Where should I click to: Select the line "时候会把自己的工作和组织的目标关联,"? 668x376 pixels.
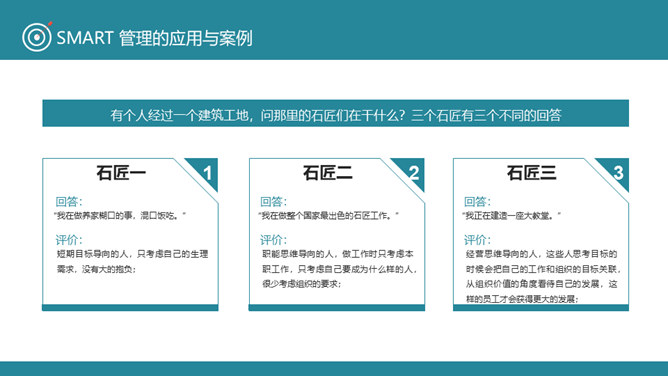(x=544, y=269)
